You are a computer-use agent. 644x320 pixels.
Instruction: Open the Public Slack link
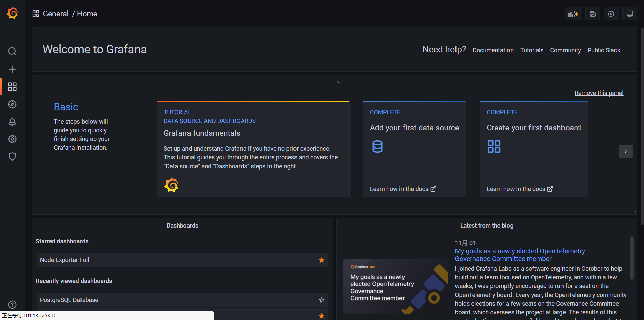pyautogui.click(x=604, y=50)
